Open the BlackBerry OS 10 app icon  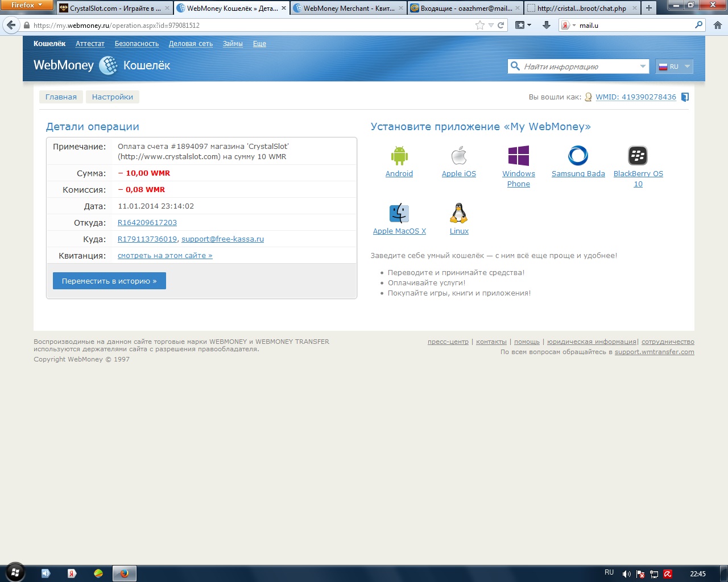(638, 155)
